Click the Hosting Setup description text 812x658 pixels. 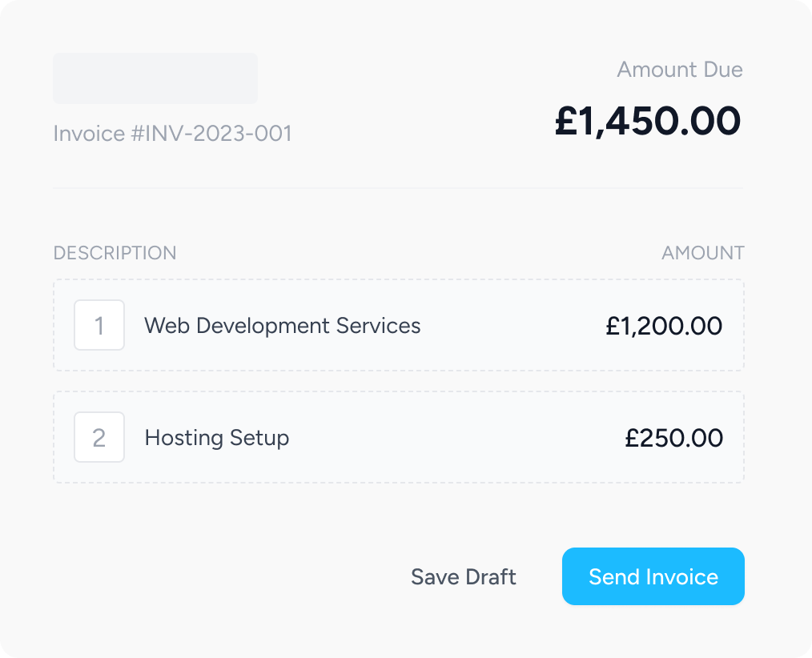(x=216, y=438)
